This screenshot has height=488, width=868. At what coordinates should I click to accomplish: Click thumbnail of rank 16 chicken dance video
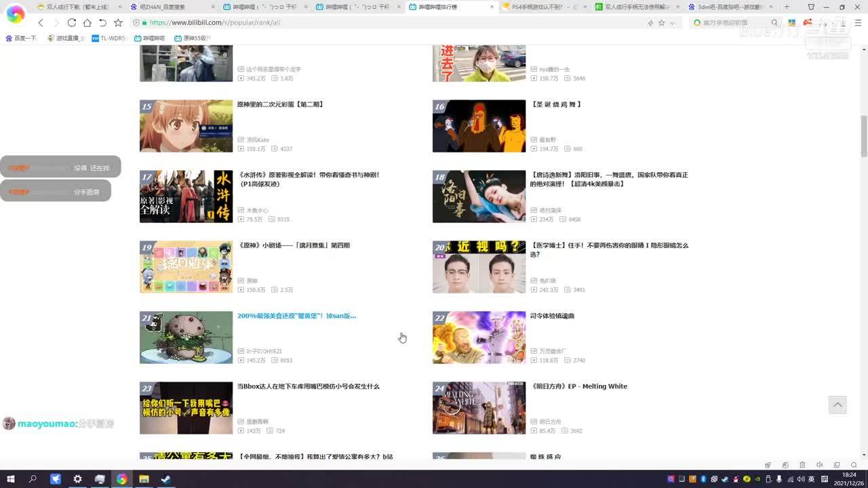[479, 126]
